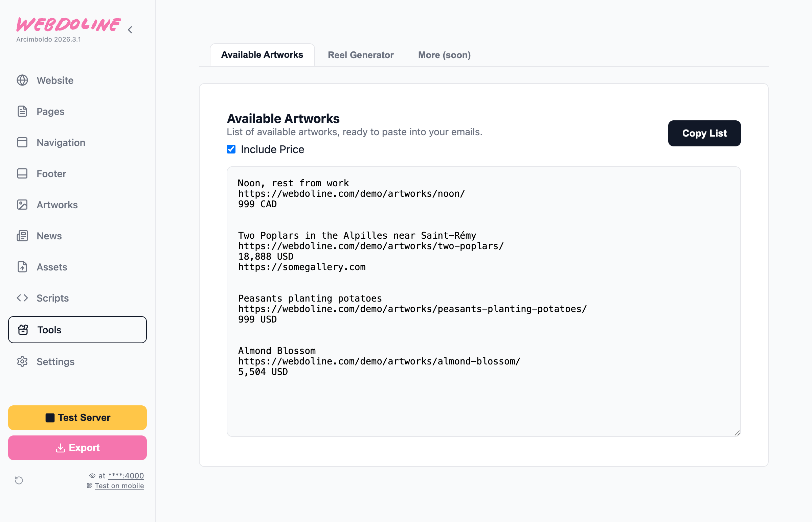812x522 pixels.
Task: Open the More (soon) tab
Action: (x=444, y=55)
